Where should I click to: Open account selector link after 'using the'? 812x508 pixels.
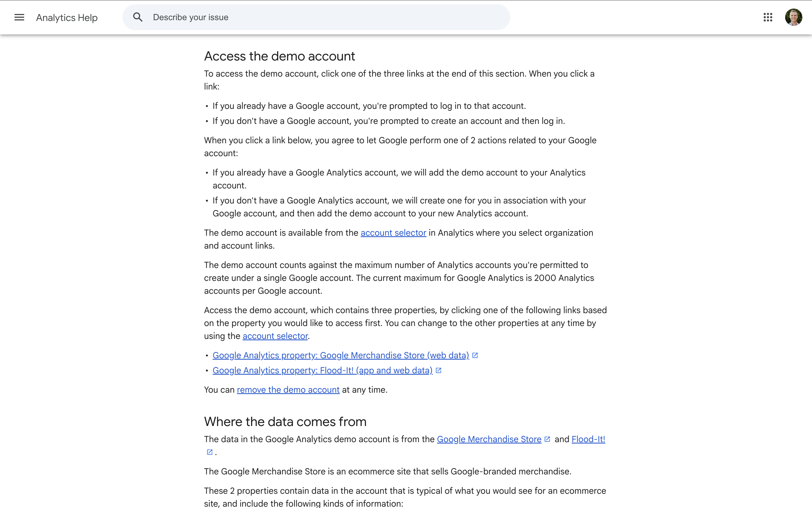(x=275, y=336)
